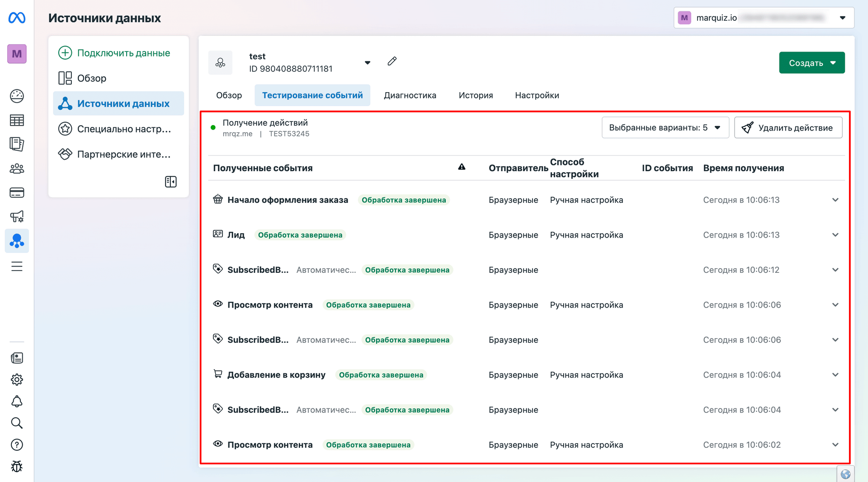Image resolution: width=868 pixels, height=482 pixels.
Task: Open the all tools hamburger menu
Action: [17, 267]
